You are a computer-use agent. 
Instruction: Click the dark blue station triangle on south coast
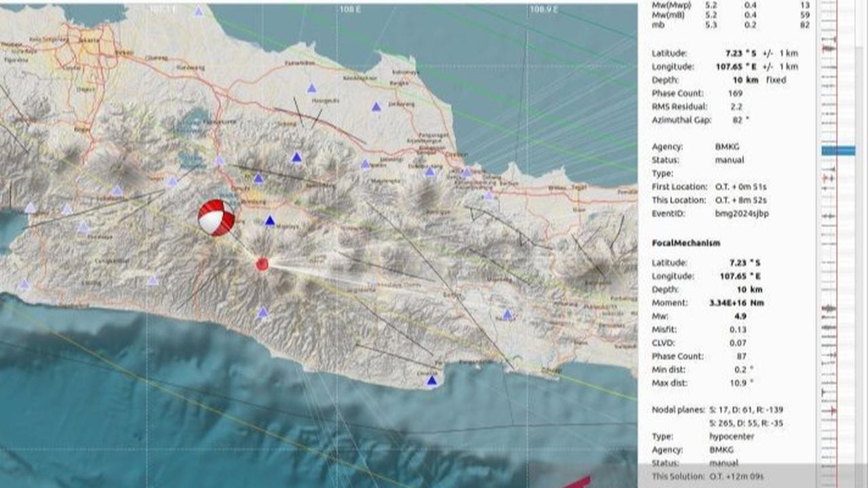(432, 380)
